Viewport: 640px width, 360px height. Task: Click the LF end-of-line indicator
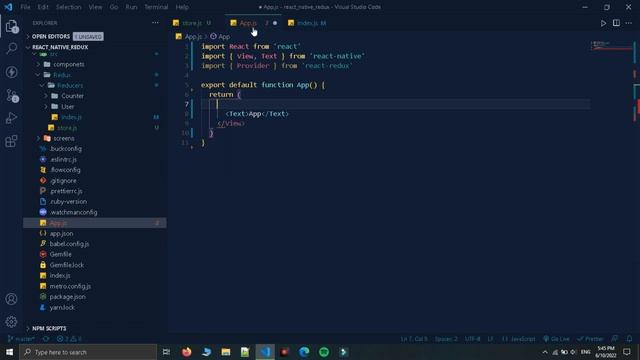point(490,339)
